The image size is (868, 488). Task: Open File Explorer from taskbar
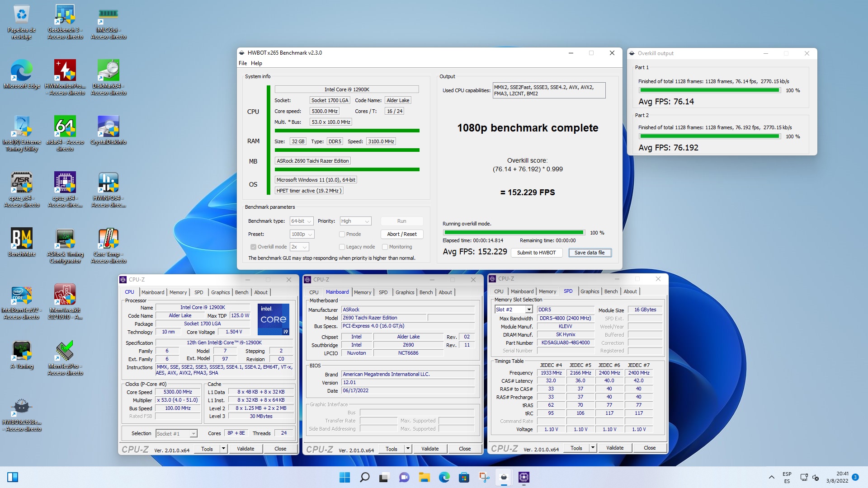click(x=424, y=477)
